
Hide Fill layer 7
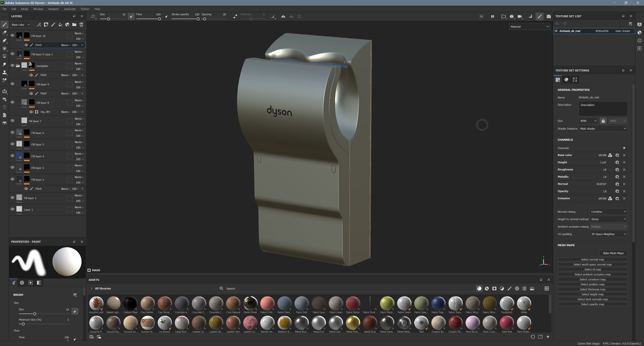coord(12,120)
